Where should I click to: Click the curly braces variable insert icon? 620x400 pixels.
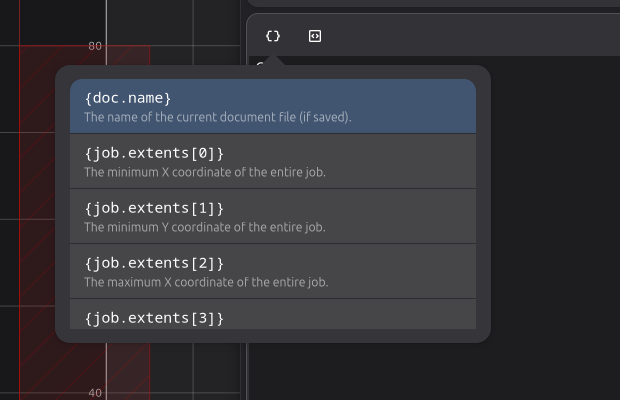(x=273, y=36)
